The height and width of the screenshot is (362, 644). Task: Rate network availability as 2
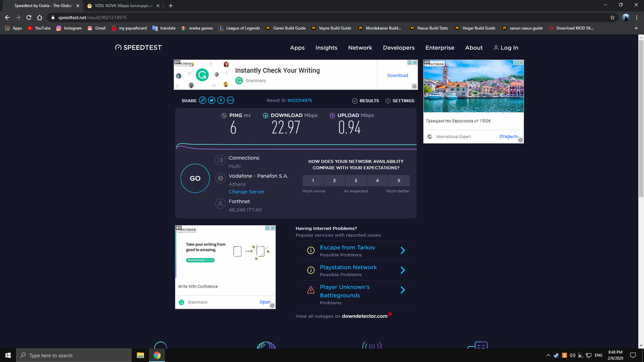pyautogui.click(x=335, y=180)
